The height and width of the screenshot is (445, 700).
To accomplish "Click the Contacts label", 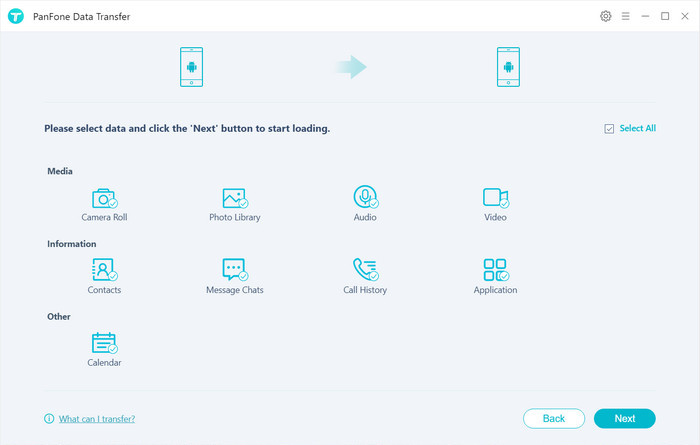I will pyautogui.click(x=104, y=290).
